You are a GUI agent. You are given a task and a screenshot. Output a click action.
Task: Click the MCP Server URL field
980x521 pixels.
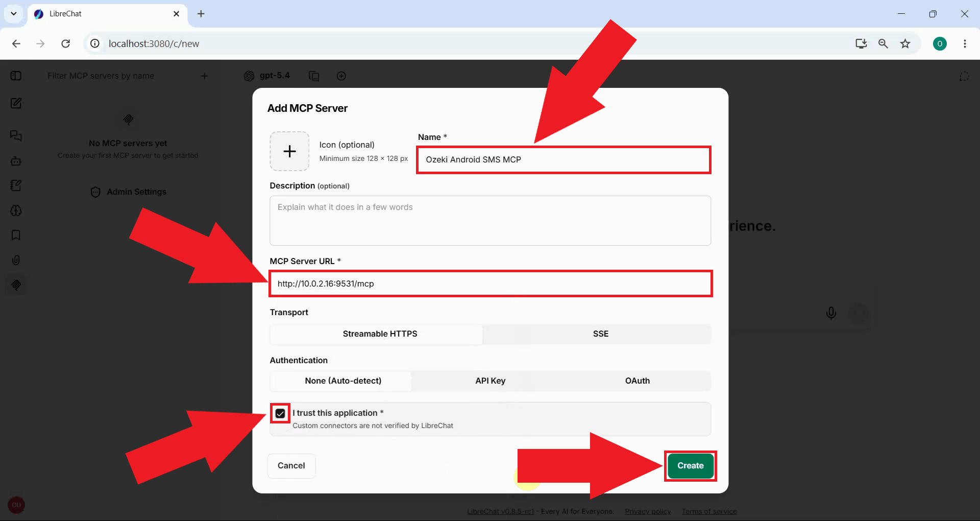click(490, 283)
